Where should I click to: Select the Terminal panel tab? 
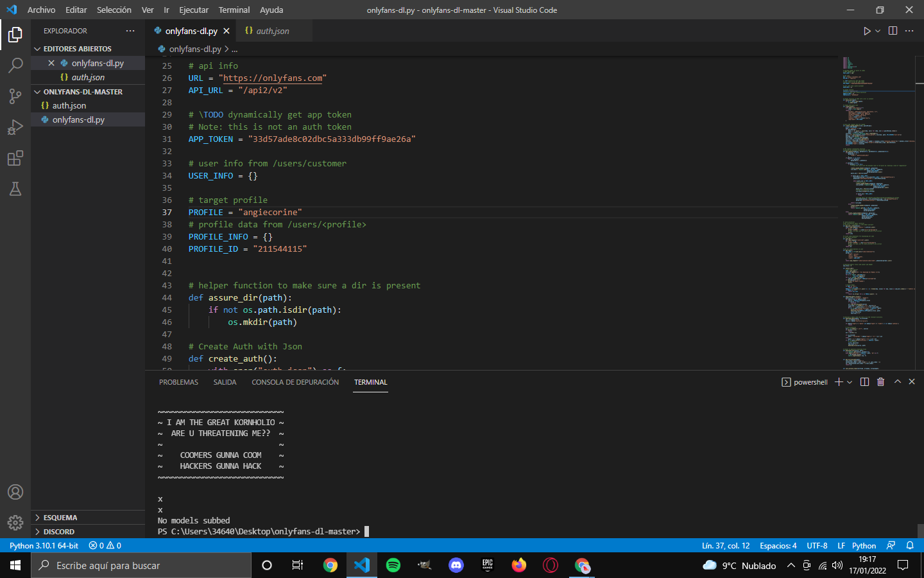(x=371, y=382)
